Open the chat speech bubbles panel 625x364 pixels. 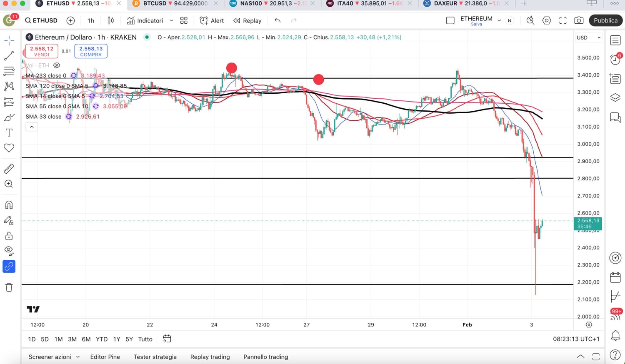[x=615, y=117]
